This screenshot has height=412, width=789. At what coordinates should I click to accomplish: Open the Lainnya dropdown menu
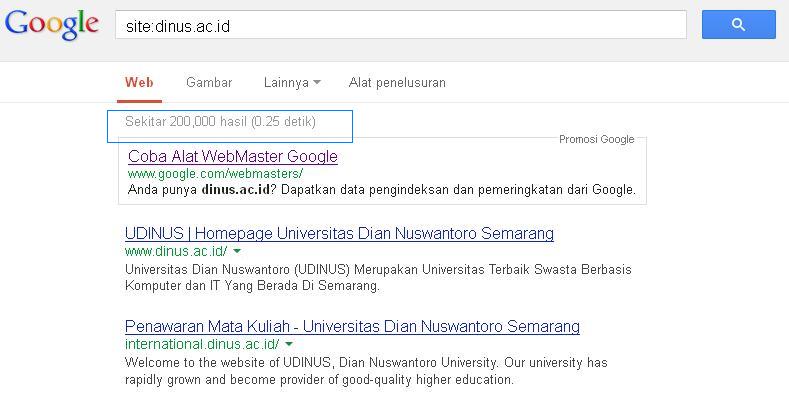[x=292, y=83]
